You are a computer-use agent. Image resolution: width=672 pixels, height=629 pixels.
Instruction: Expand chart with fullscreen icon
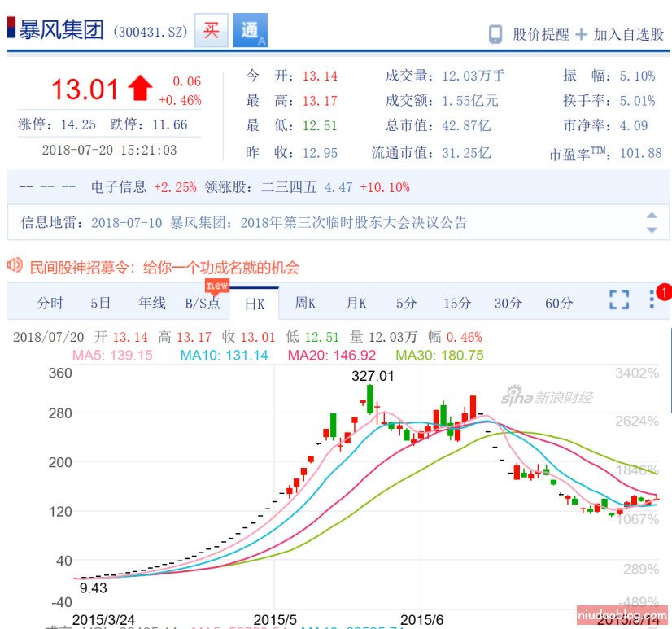pyautogui.click(x=619, y=299)
